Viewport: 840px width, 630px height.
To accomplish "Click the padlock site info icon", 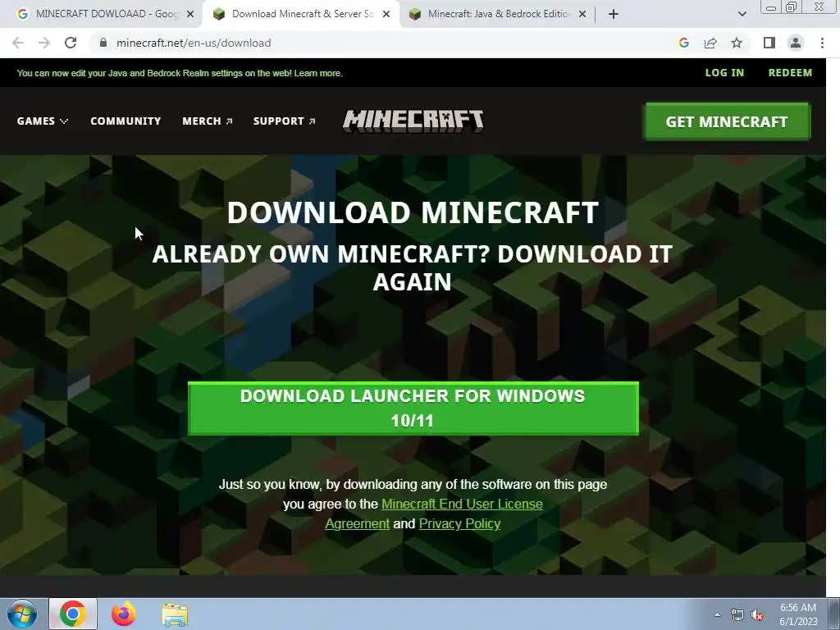I will click(103, 43).
